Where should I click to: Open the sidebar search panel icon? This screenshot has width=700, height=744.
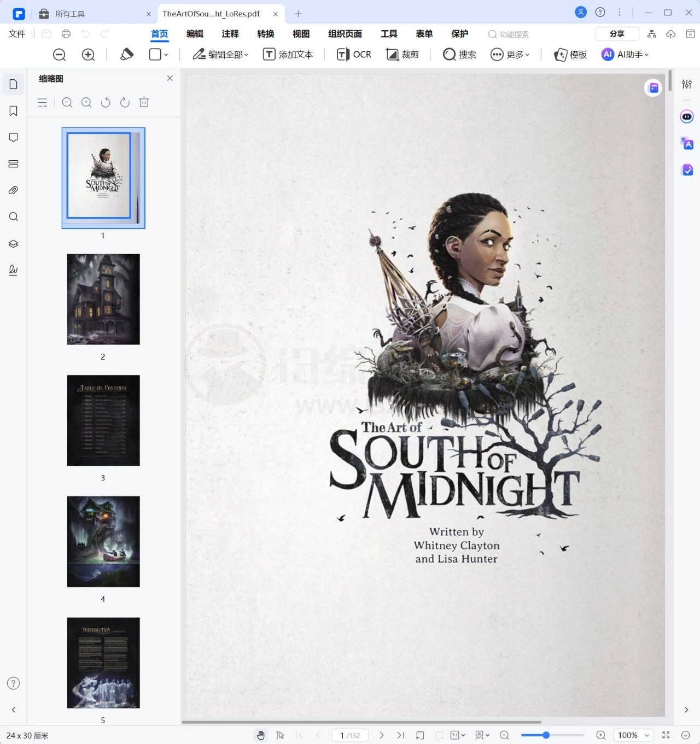(14, 216)
